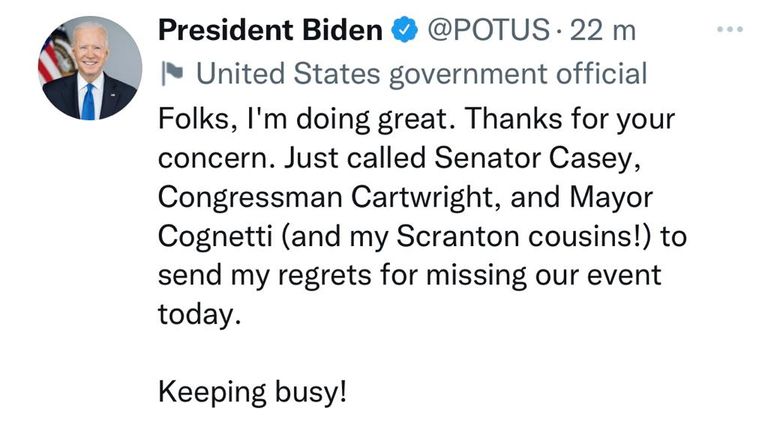Click the American flag in the avatar
Screen dimensions: 768x424
tap(54, 57)
